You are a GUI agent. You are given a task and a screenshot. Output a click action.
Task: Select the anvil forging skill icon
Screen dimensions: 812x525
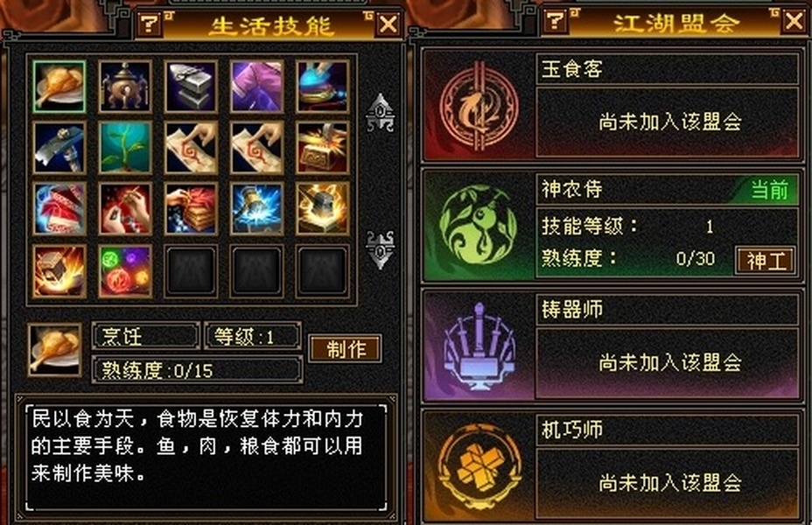[191, 87]
